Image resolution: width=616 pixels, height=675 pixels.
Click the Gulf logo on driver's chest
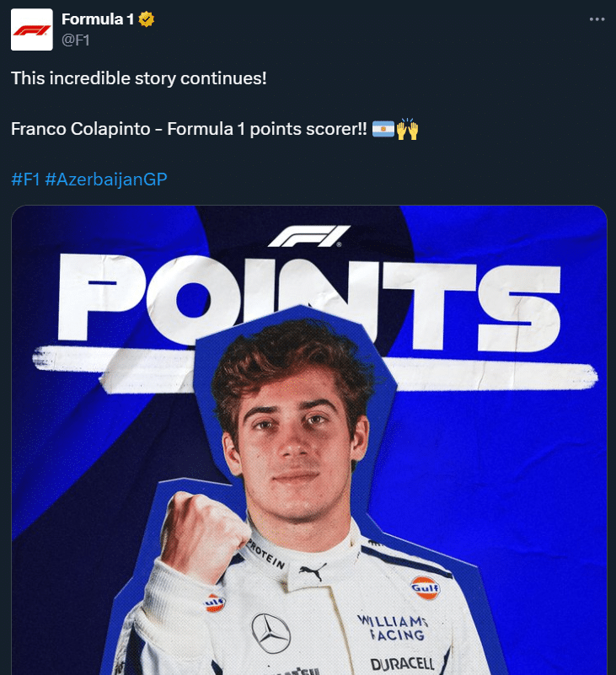pyautogui.click(x=426, y=587)
